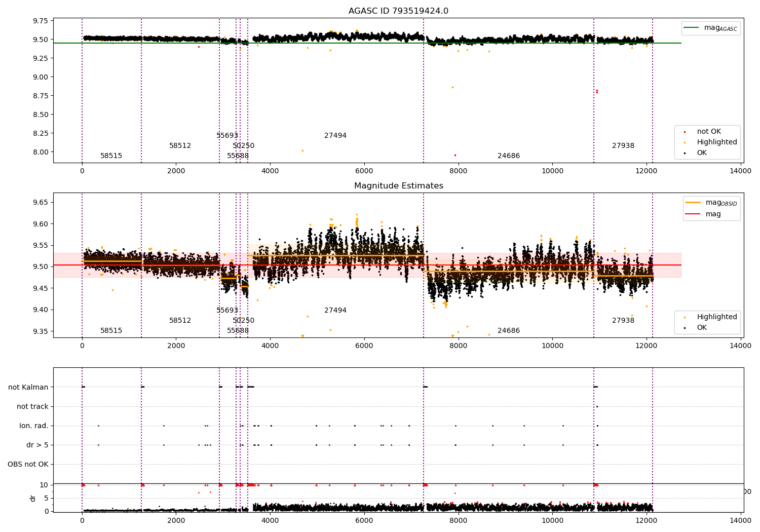This screenshot has height=532, width=760.
Task: Click OBSID label 27938 in the top plot
Action: tap(623, 146)
